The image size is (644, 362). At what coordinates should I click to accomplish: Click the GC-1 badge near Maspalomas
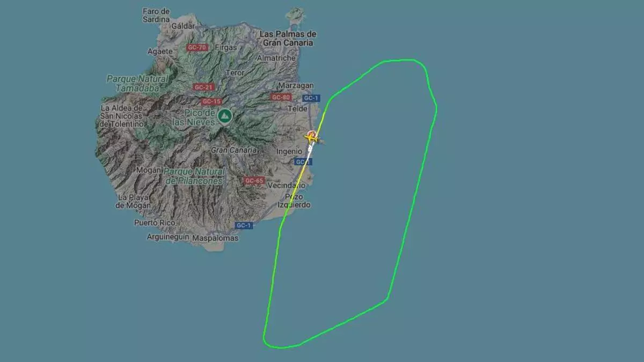tap(244, 225)
